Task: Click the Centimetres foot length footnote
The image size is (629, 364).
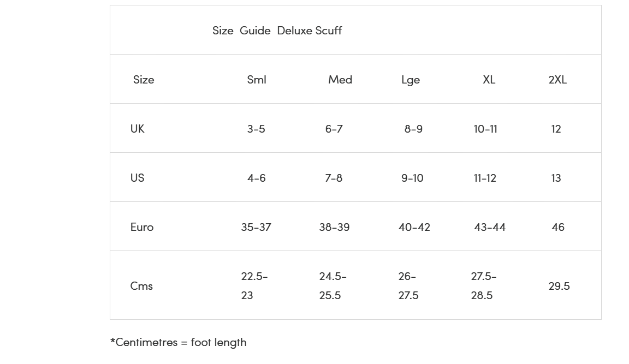Action: point(179,342)
